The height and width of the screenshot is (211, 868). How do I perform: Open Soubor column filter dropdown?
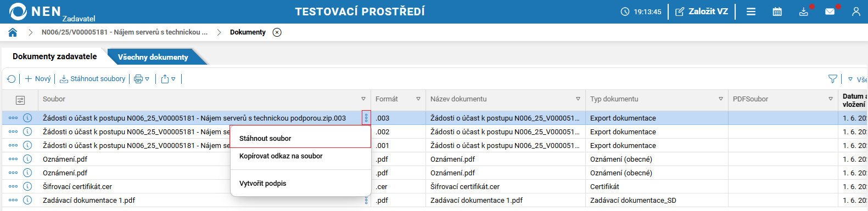(x=363, y=99)
